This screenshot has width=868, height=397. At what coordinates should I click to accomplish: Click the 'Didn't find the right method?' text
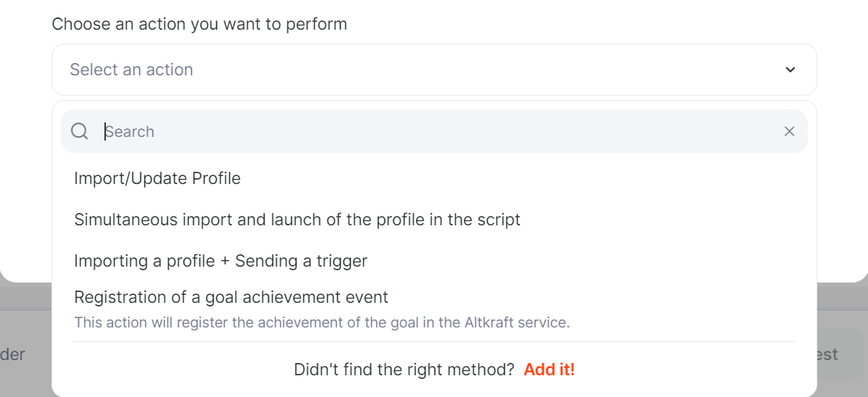[404, 369]
